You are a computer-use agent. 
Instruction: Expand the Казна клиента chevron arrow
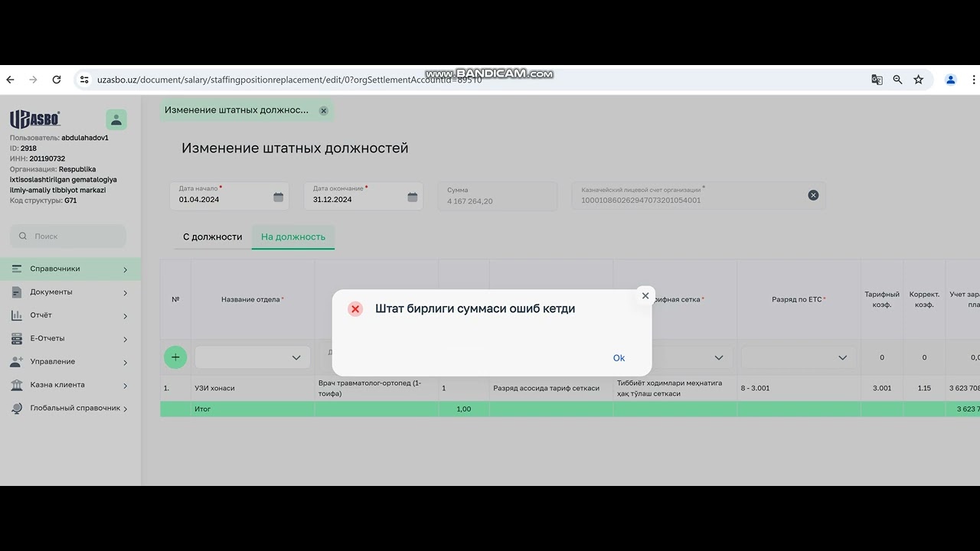tap(126, 386)
